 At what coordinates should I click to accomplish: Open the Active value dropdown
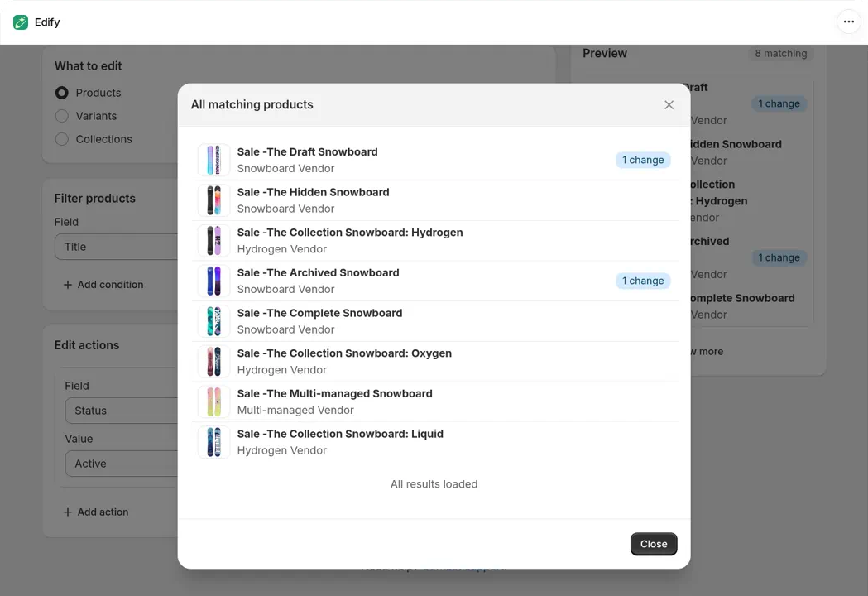(122, 464)
